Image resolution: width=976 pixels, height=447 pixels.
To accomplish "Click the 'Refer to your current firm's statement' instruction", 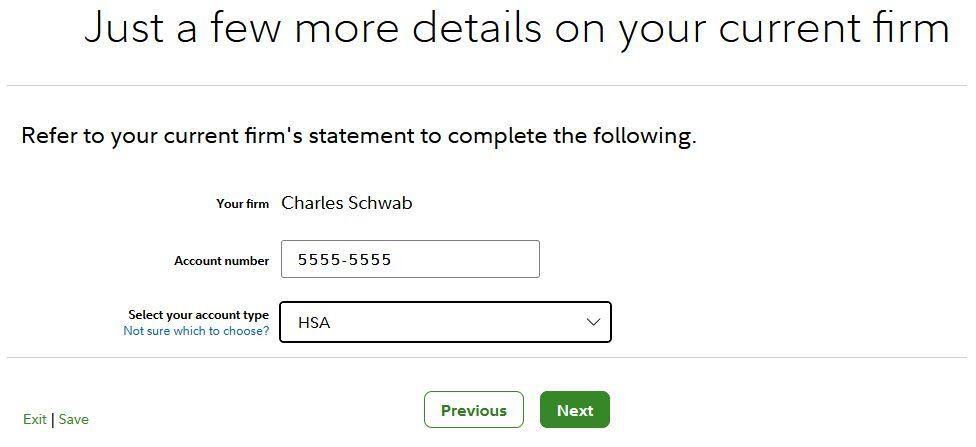I will (358, 136).
